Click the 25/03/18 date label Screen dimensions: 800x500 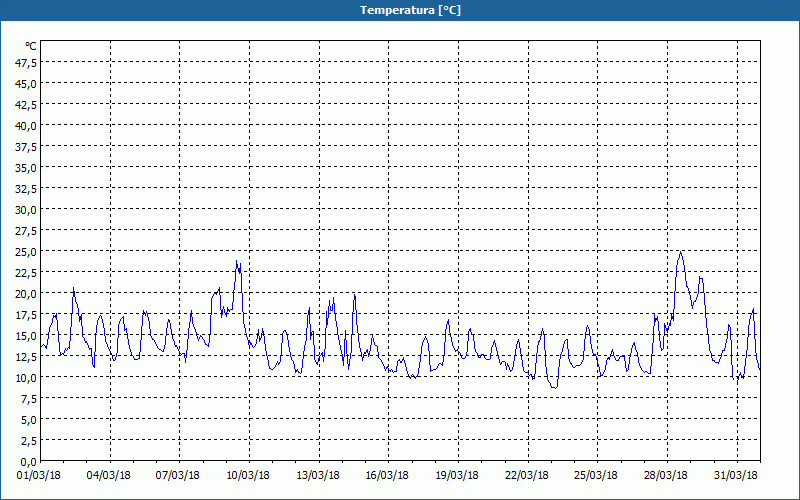(596, 476)
